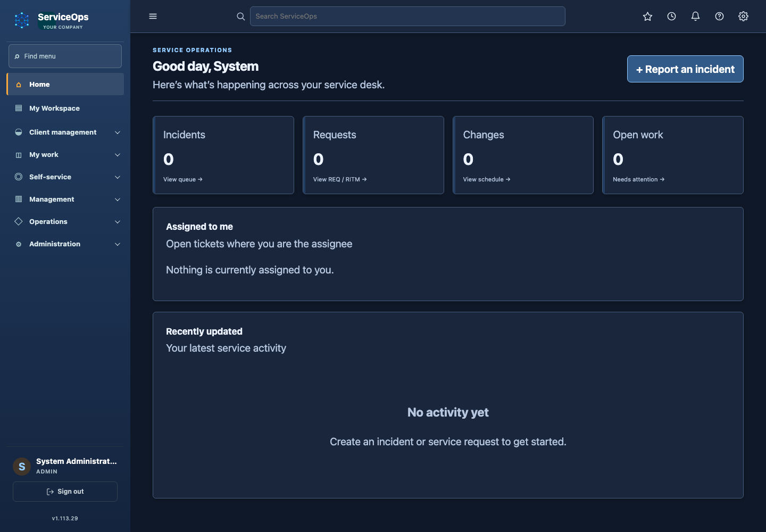
Task: Click the Sign out button
Action: [x=65, y=492]
